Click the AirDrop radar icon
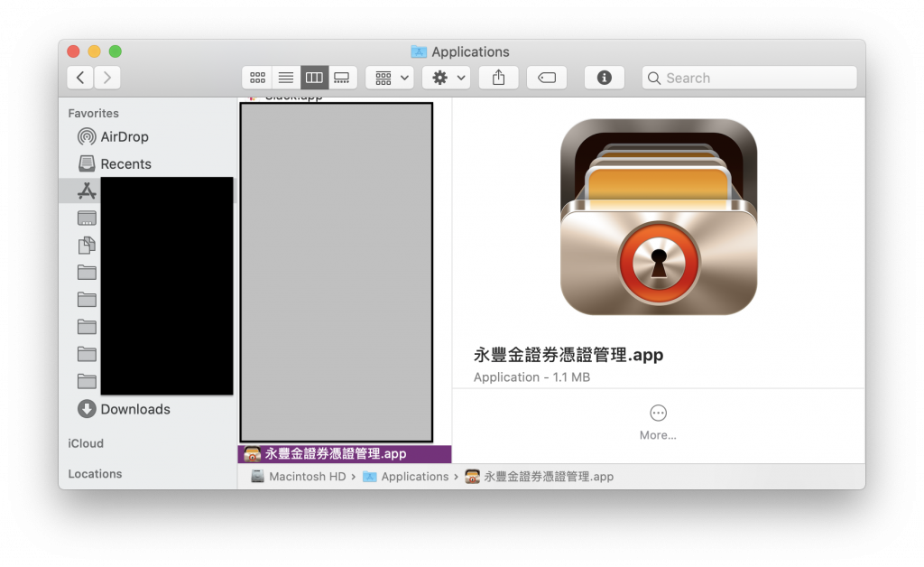Image resolution: width=924 pixels, height=567 pixels. coord(87,136)
